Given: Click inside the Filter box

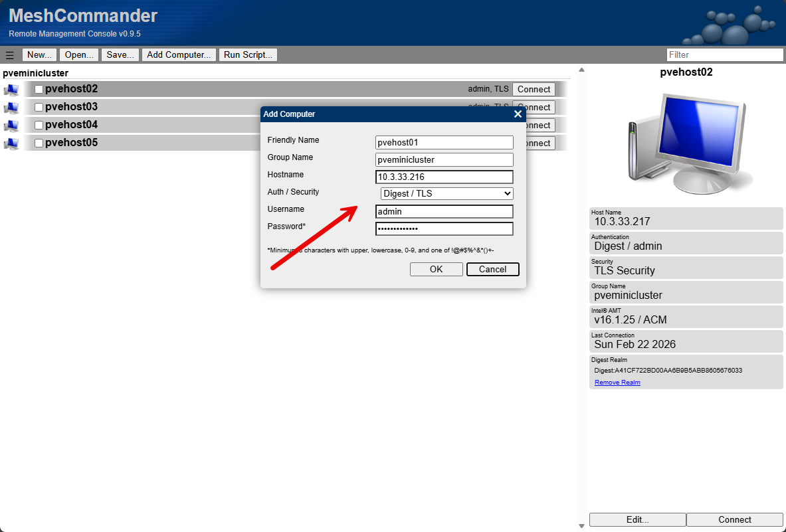Looking at the screenshot, I should [x=725, y=54].
